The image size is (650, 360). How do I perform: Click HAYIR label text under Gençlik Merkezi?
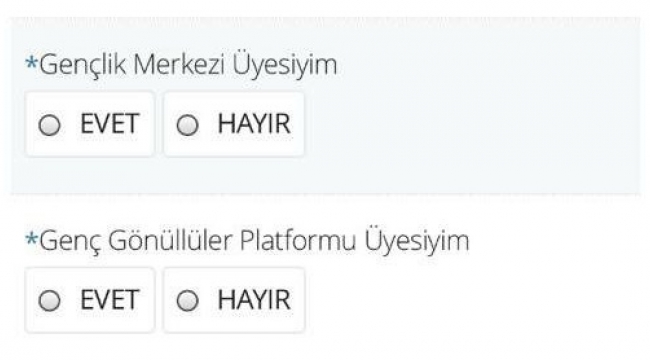[254, 124]
